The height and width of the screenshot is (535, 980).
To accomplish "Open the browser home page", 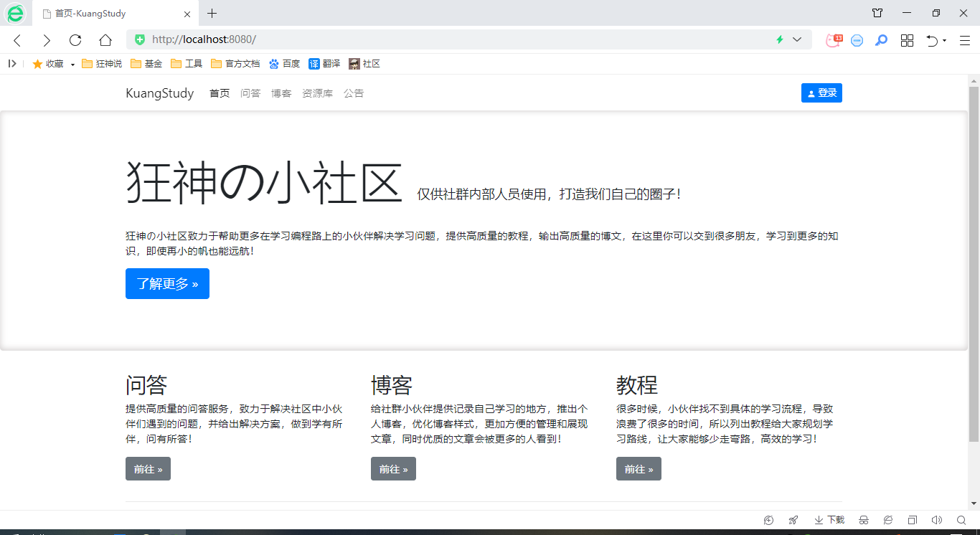I will click(105, 40).
